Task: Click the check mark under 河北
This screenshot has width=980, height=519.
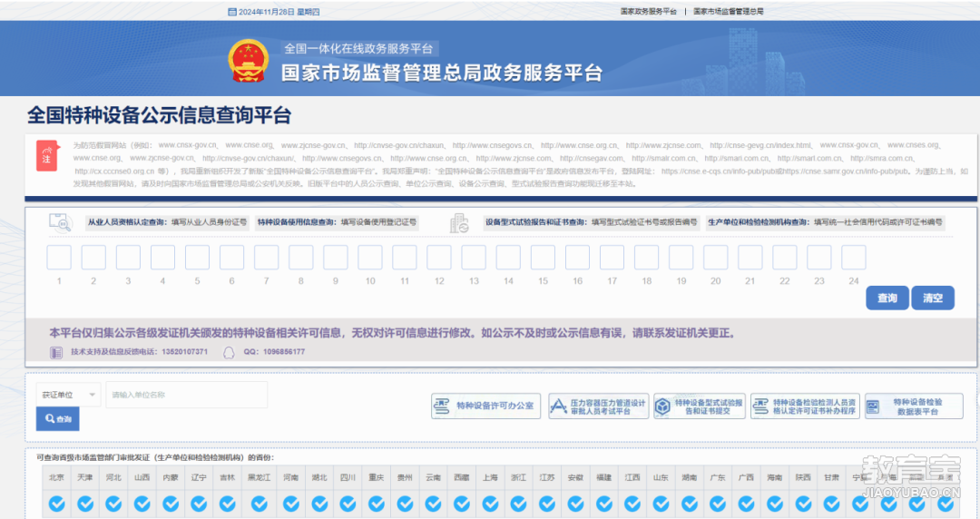Action: pyautogui.click(x=113, y=504)
